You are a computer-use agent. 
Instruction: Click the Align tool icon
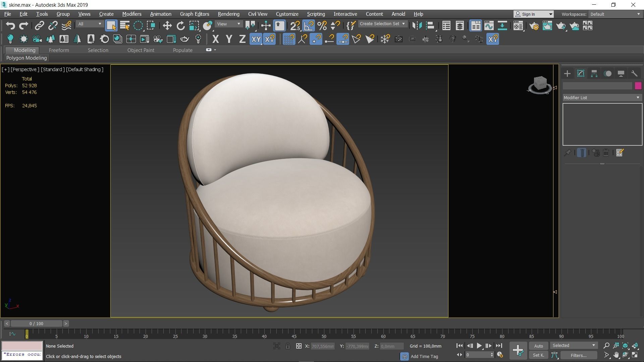[x=430, y=26]
